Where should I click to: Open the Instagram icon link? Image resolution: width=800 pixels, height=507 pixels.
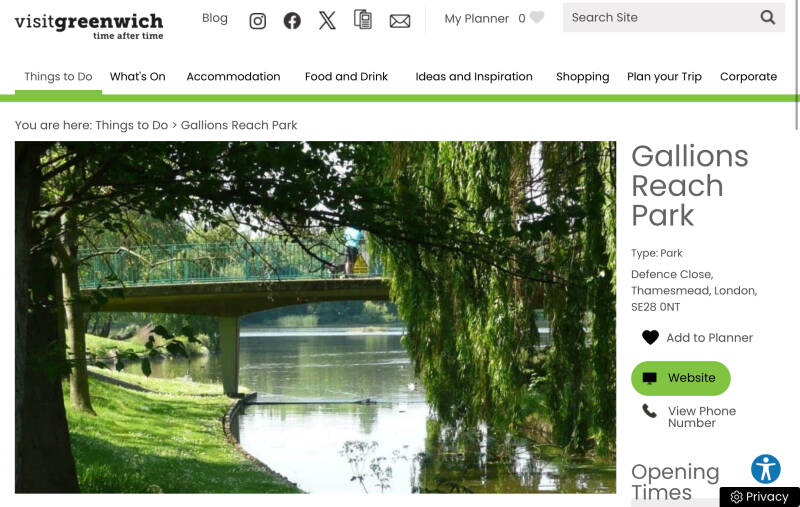coord(258,21)
